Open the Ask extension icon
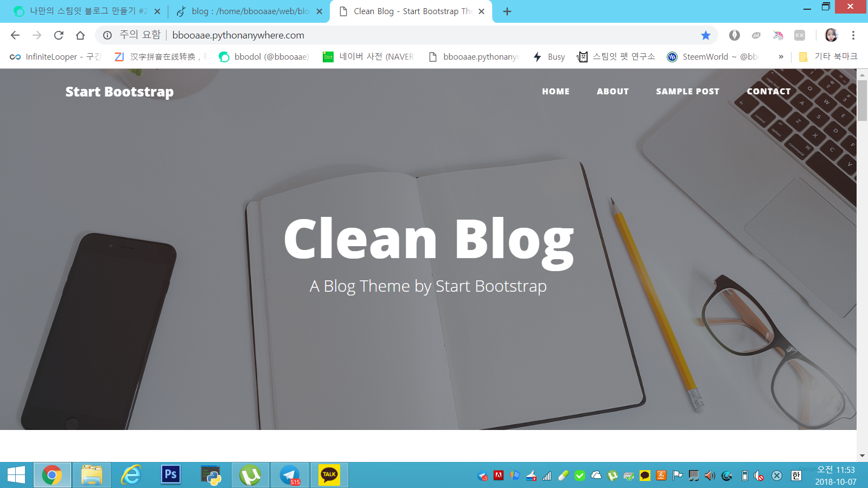 756,35
